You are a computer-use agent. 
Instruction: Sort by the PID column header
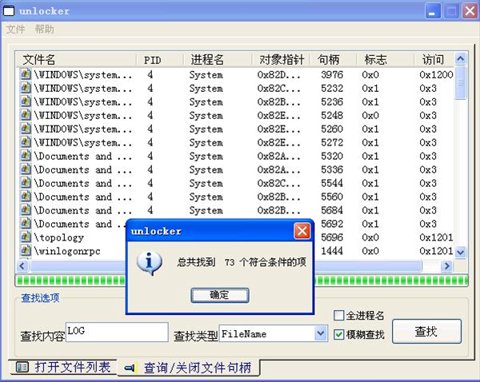(x=160, y=60)
